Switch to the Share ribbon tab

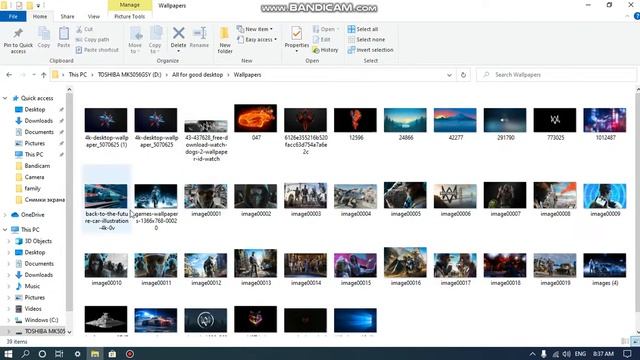pos(67,16)
